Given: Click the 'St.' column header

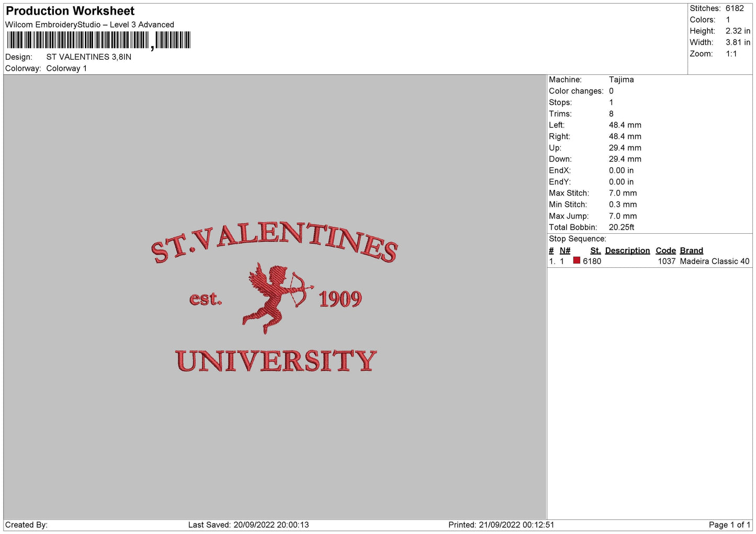Looking at the screenshot, I should 595,251.
